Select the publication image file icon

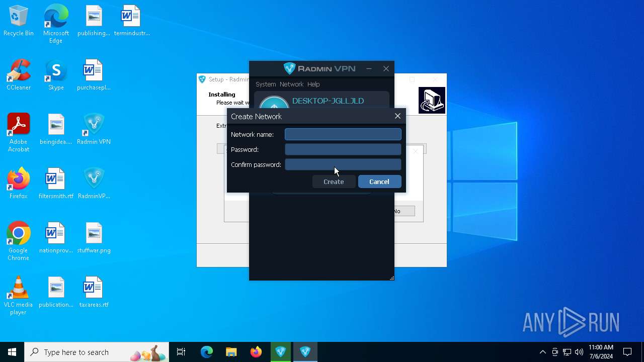click(56, 293)
